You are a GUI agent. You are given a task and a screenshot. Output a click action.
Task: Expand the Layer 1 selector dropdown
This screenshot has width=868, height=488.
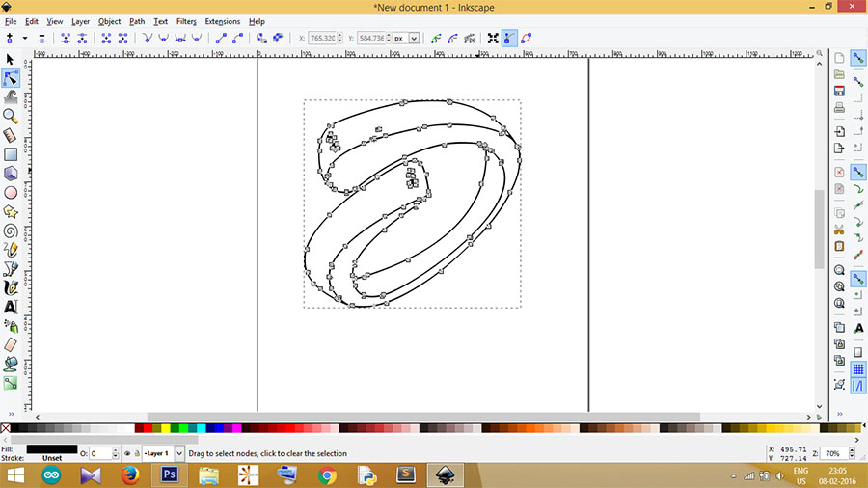pos(178,453)
